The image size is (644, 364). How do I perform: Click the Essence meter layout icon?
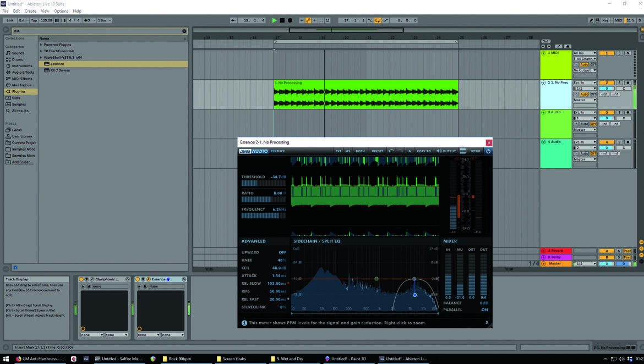462,151
